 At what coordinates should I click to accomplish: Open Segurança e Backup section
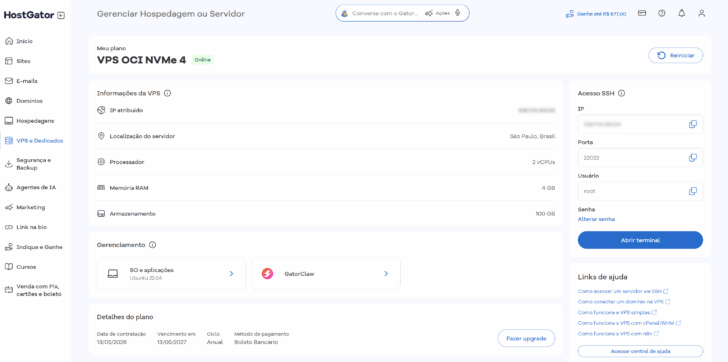35,164
